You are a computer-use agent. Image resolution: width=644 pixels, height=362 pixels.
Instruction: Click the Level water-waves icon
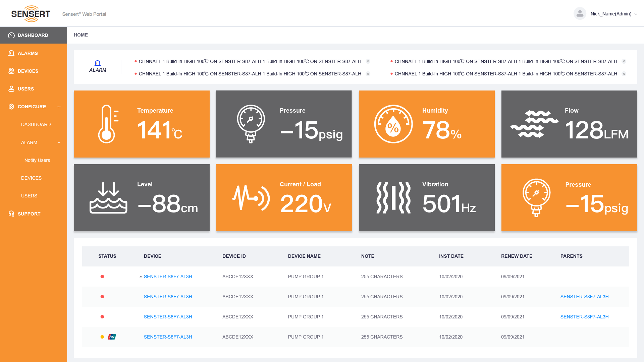coord(108,198)
